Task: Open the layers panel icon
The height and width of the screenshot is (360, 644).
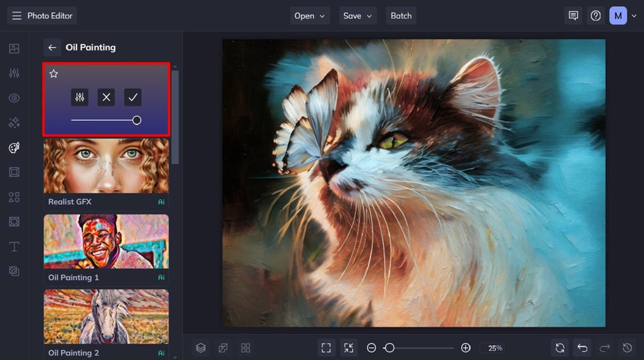Action: pos(201,348)
